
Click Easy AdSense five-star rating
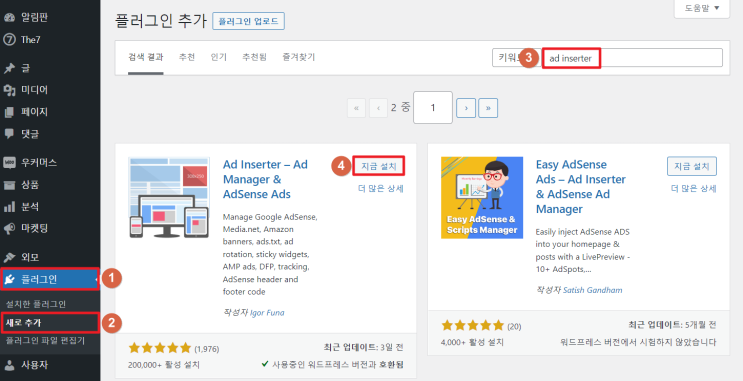[472, 326]
